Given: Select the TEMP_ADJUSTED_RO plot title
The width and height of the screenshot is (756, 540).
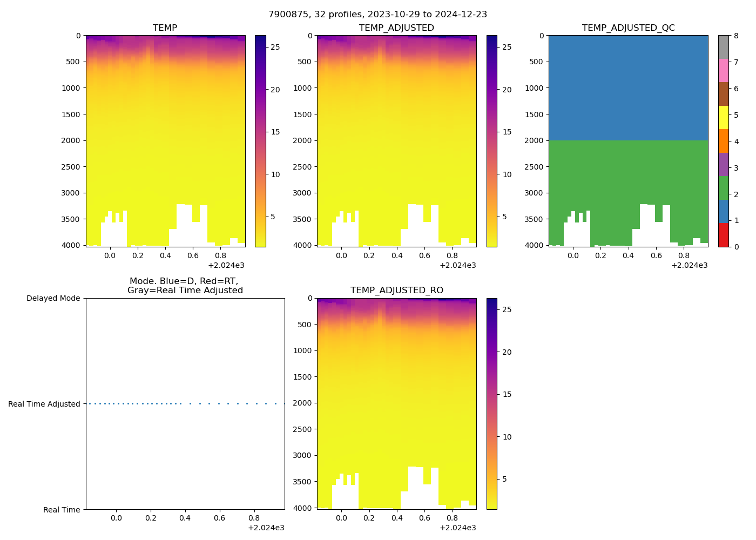Looking at the screenshot, I should point(396,290).
